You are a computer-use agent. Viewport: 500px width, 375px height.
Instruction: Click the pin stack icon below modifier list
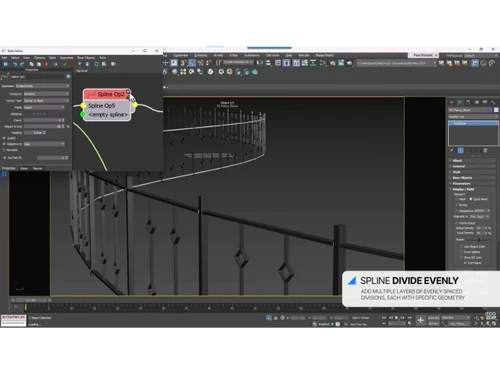click(x=452, y=151)
